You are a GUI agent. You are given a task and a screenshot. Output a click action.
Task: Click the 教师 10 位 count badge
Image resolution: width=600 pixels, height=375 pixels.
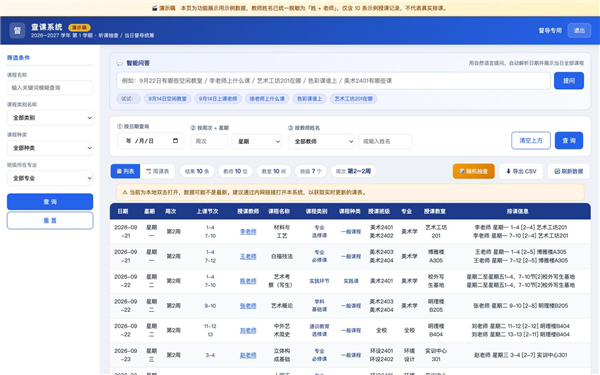pos(235,171)
